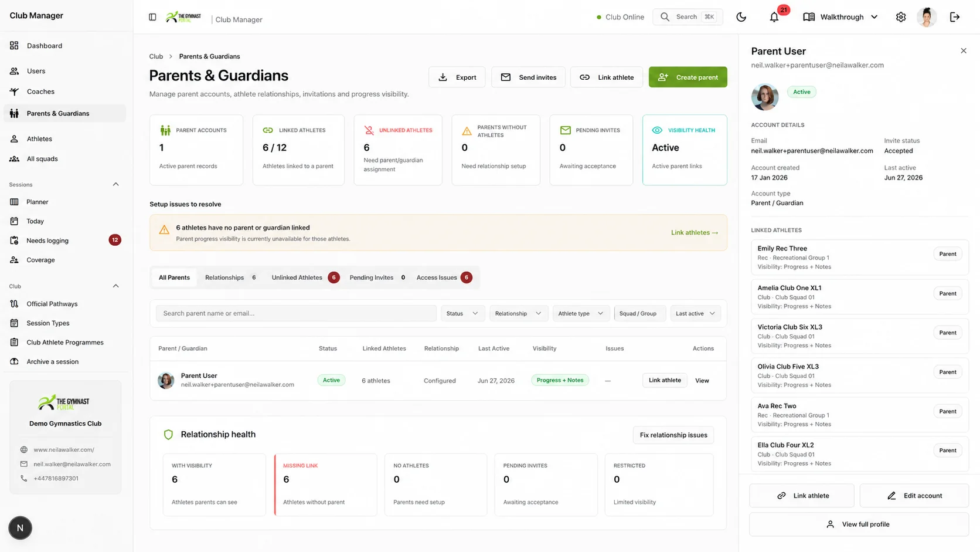980x552 pixels.
Task: Click Link athlete button in page header
Action: coord(606,77)
